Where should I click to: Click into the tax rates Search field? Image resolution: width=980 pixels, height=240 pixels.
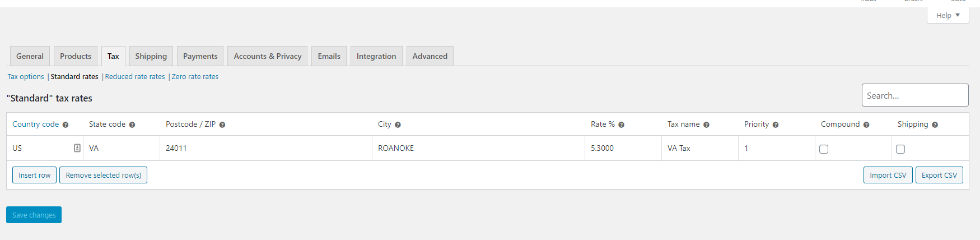pos(915,95)
